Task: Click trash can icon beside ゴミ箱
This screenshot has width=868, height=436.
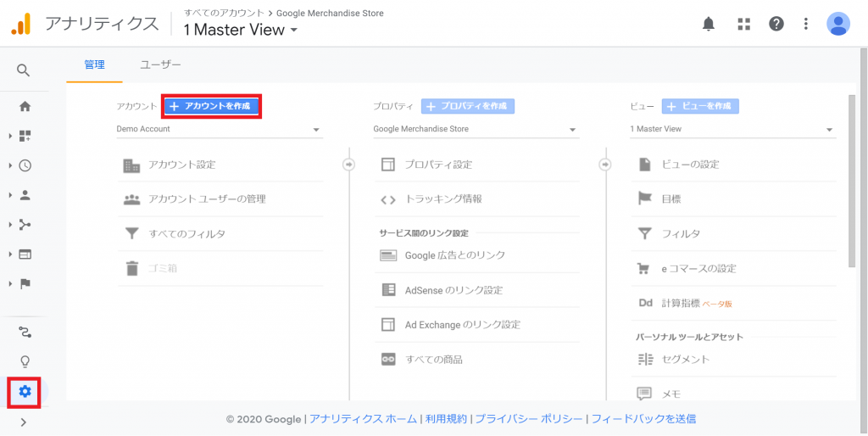Action: [x=131, y=269]
